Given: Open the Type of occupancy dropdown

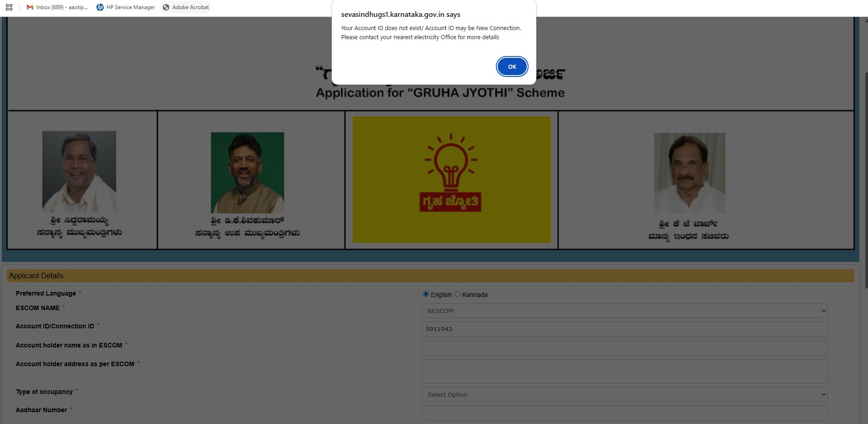Looking at the screenshot, I should [x=625, y=394].
